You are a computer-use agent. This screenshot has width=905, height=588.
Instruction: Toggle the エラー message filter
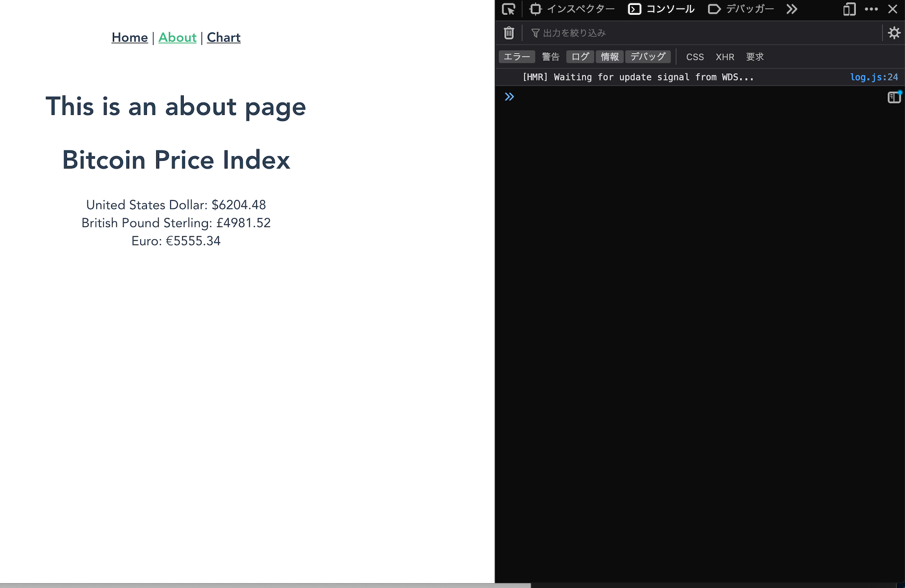pos(516,56)
